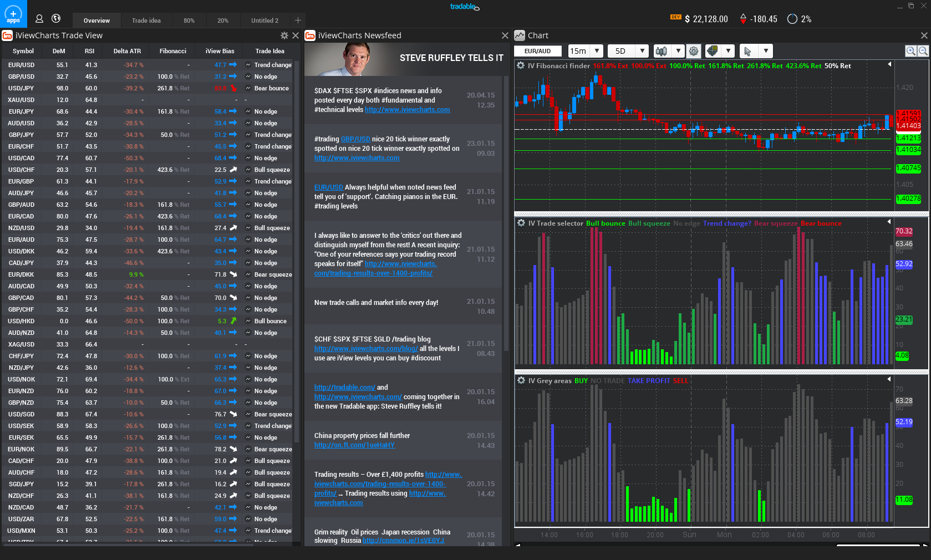The image size is (931, 560).
Task: Click the user account profile icon
Action: coord(39,19)
